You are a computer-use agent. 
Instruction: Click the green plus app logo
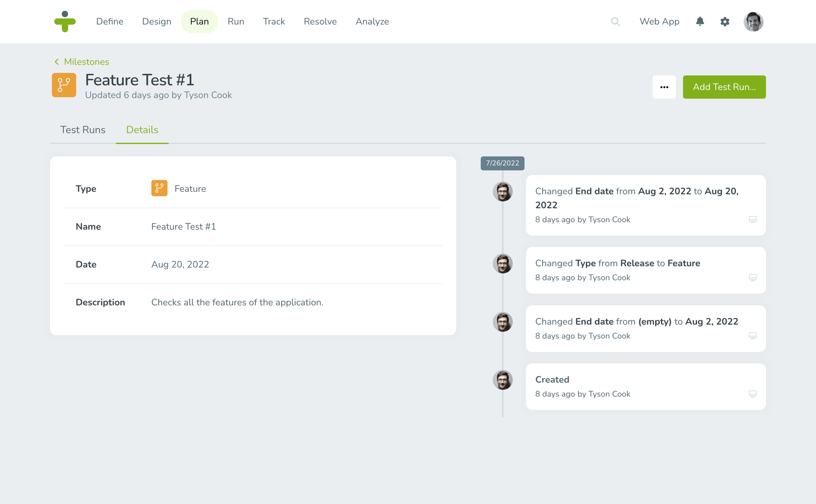click(65, 21)
